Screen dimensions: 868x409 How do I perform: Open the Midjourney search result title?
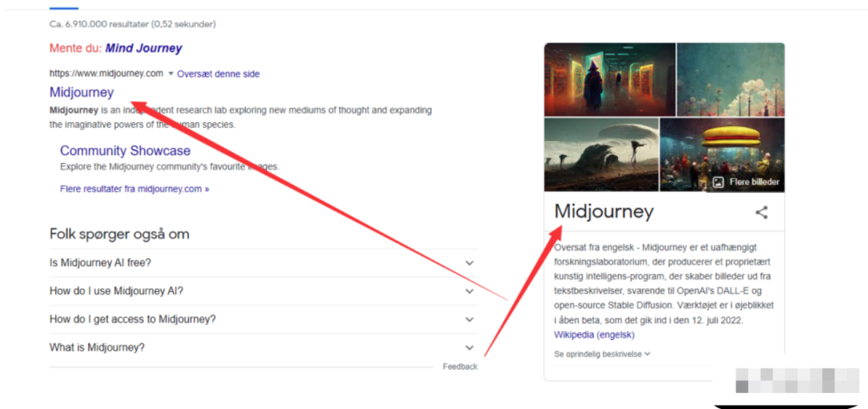[81, 92]
